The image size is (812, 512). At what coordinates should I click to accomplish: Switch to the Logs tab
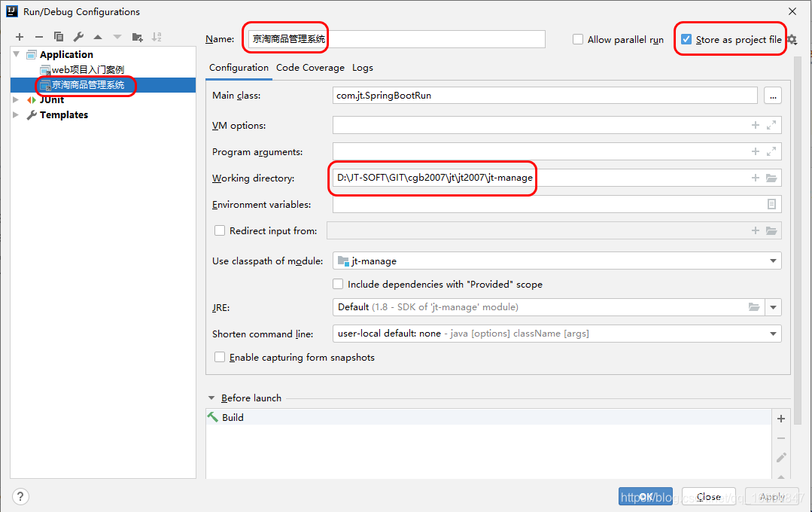coord(363,68)
